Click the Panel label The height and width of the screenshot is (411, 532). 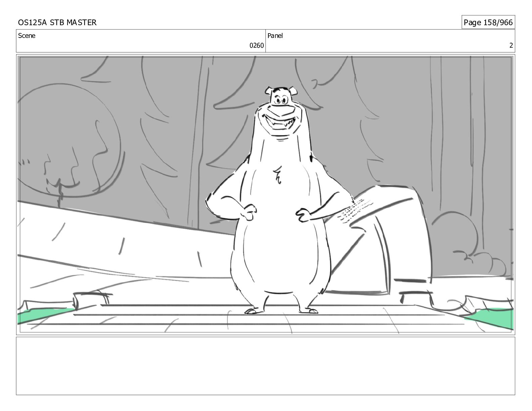[275, 36]
